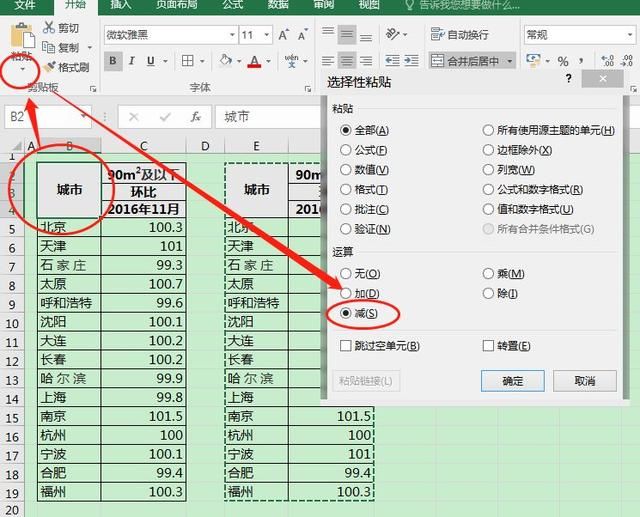
Task: Open the 文件 (File) tab
Action: tap(24, 5)
